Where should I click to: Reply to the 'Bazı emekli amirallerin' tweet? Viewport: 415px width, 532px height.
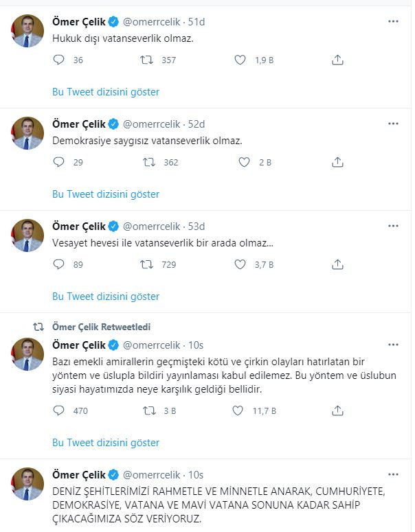click(x=58, y=411)
